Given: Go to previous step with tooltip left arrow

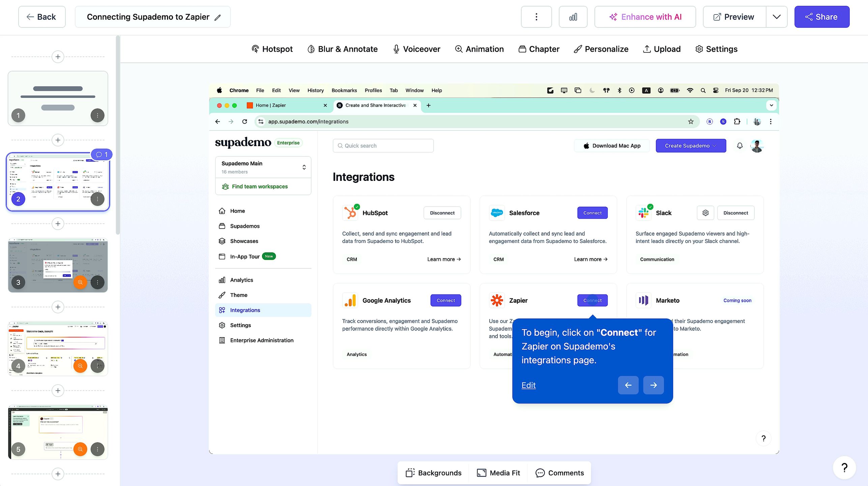Looking at the screenshot, I should 628,385.
